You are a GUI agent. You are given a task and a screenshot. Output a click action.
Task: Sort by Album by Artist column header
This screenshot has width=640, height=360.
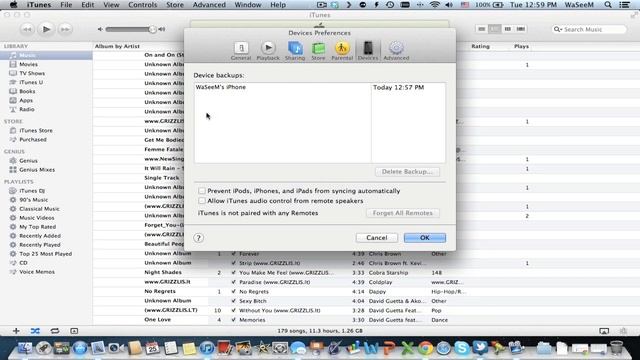pos(117,47)
